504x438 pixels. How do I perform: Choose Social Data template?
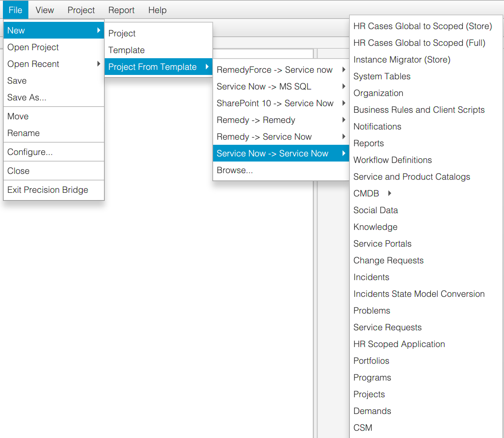coord(426,210)
